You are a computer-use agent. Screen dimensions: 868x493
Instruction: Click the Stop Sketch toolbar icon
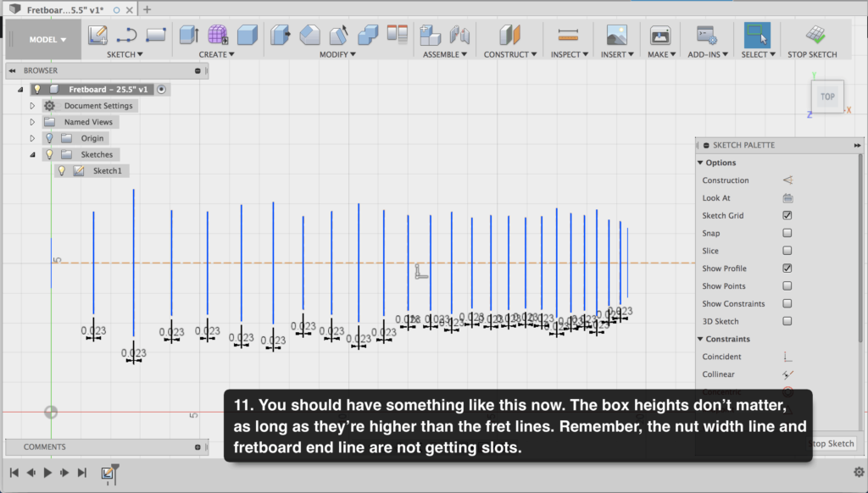click(x=815, y=35)
